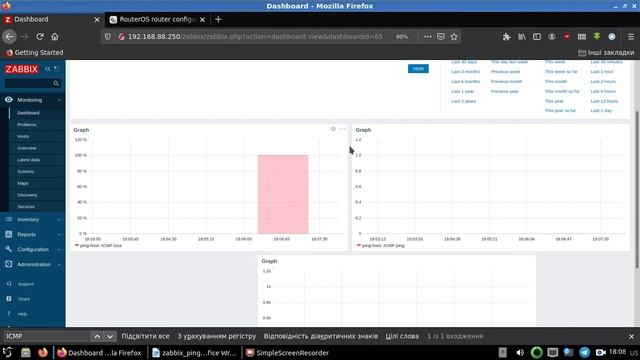This screenshot has width=640, height=360.
Task: Open the Maps menu item
Action: [23, 183]
